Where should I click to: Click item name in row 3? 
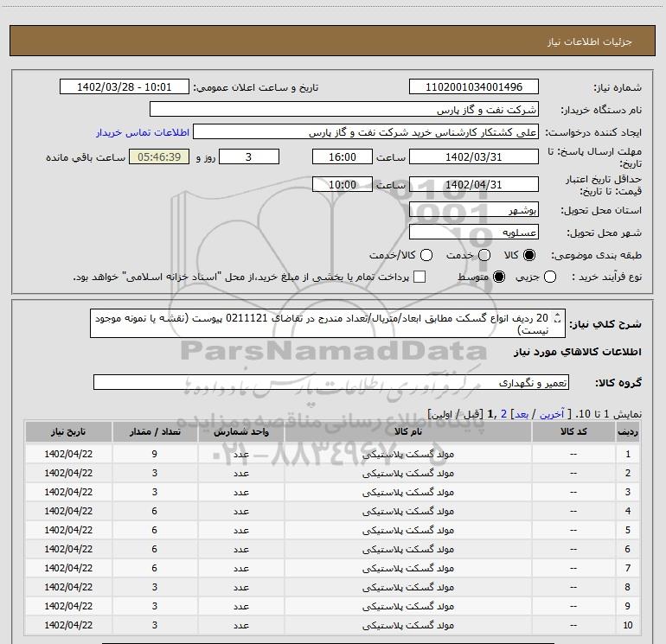[x=407, y=492]
